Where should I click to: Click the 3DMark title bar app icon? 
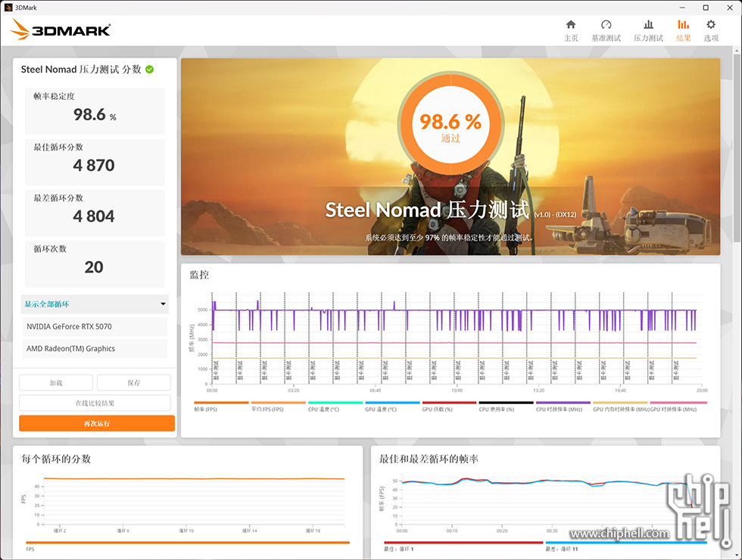(x=7, y=7)
